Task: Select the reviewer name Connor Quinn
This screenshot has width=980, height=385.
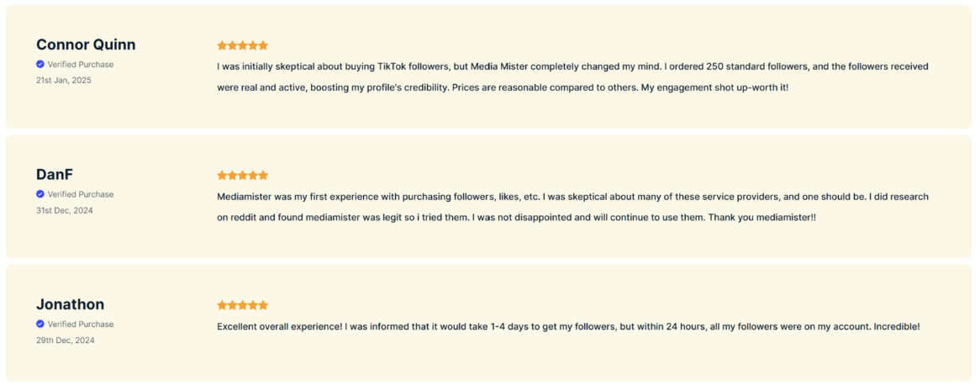Action: [86, 45]
